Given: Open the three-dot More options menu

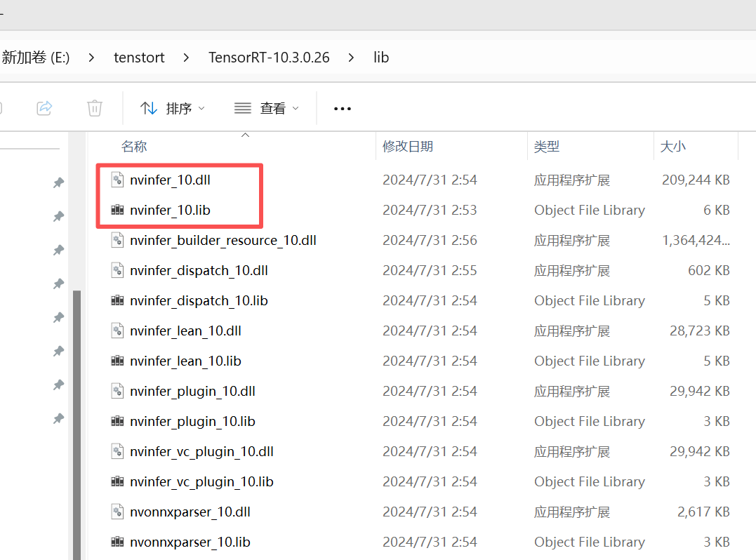Looking at the screenshot, I should point(343,109).
